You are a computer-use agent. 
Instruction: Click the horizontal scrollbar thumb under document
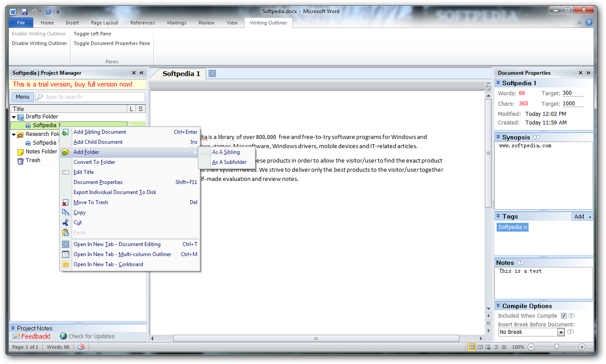(x=316, y=338)
